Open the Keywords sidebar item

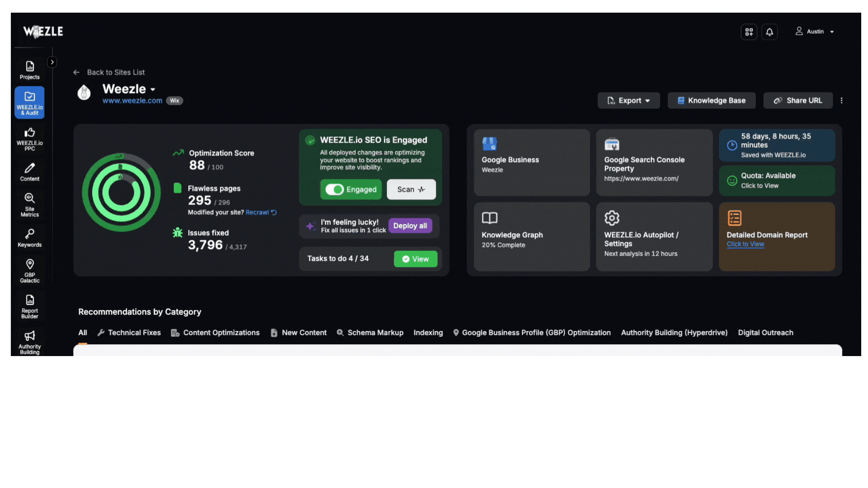[x=29, y=238]
